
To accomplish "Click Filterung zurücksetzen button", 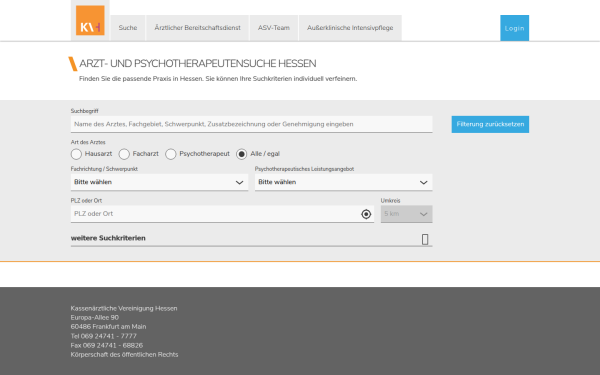I will click(490, 124).
